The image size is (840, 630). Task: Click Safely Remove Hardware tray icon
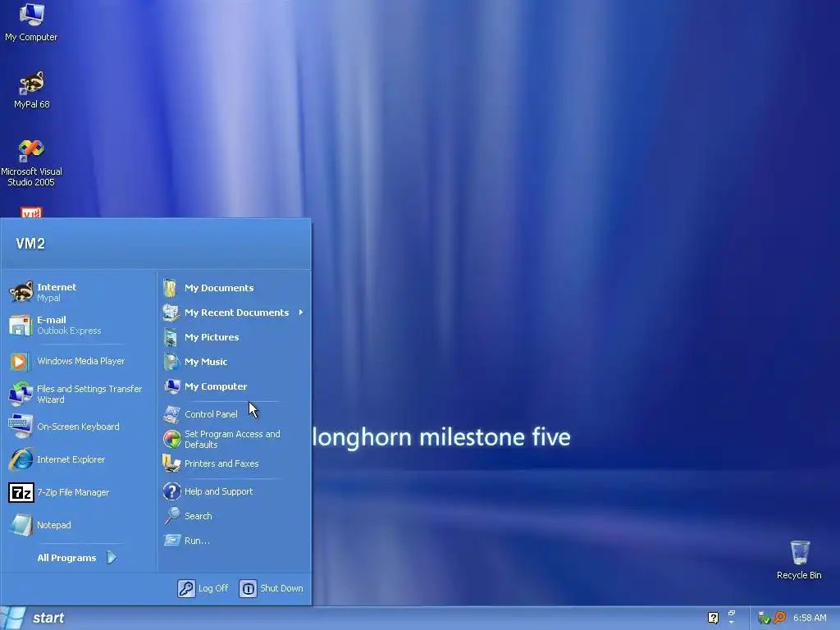[764, 619]
